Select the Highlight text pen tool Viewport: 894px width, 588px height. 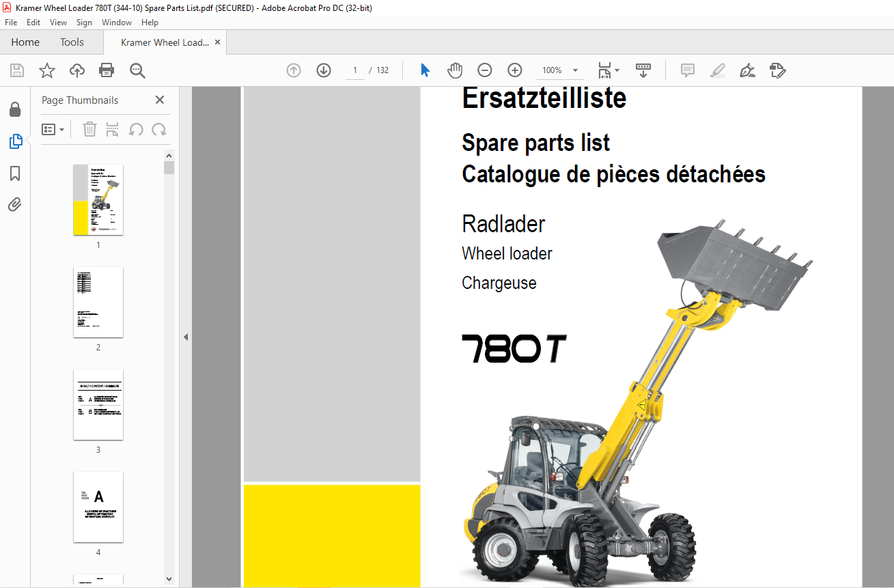coord(718,70)
